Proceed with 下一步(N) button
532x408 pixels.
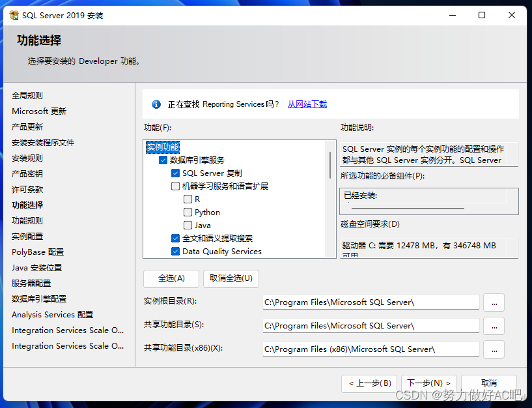pos(429,383)
